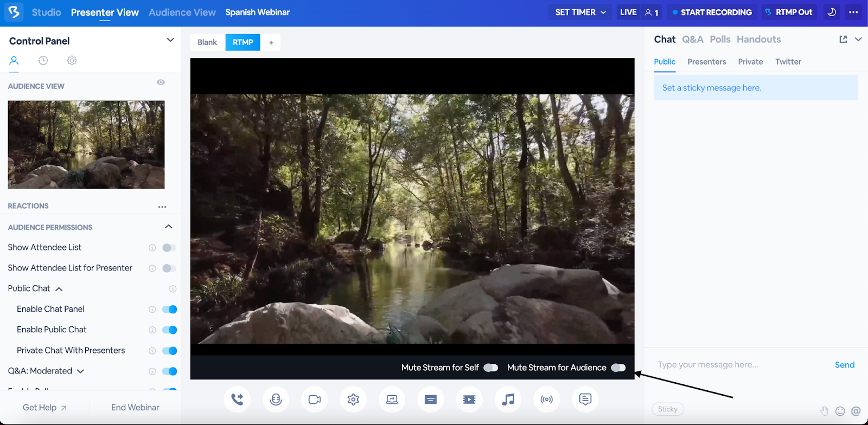
Task: Pop out the chat panel
Action: coord(843,39)
